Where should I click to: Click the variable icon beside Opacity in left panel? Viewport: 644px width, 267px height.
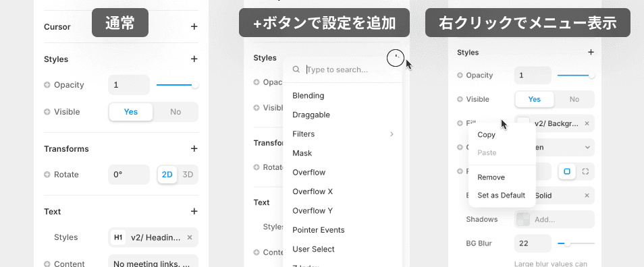point(47,85)
